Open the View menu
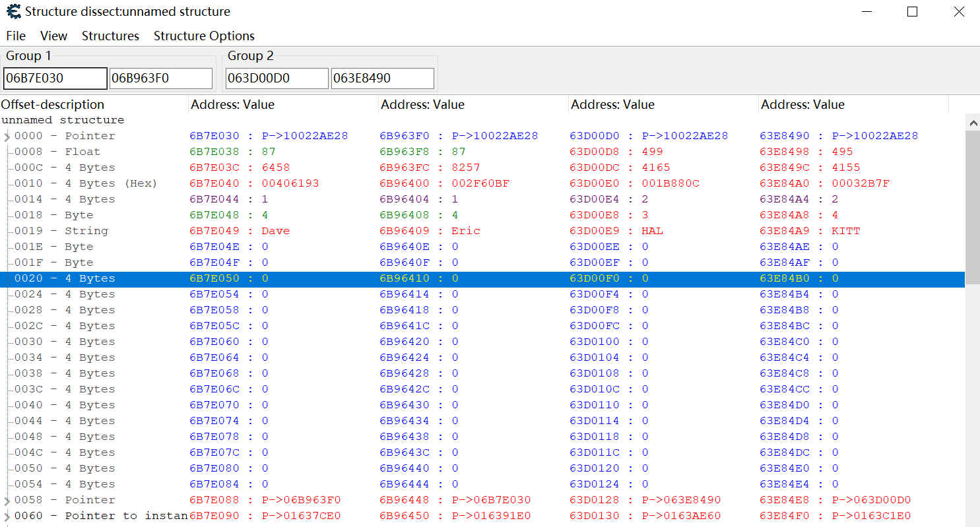Screen dimensions: 980x527 pyautogui.click(x=53, y=36)
